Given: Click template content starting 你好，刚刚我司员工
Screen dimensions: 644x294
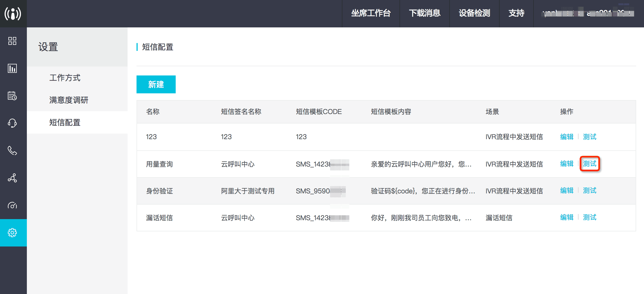Looking at the screenshot, I should point(421,218).
